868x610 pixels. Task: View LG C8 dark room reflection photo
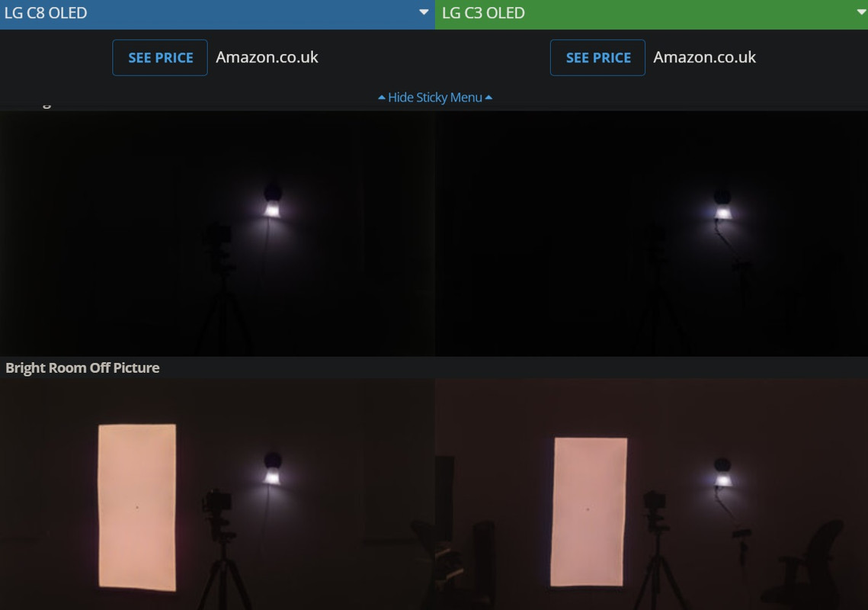tap(217, 233)
